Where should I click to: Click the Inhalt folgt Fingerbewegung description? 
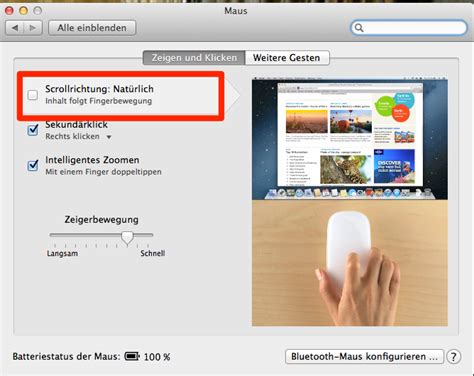click(99, 101)
